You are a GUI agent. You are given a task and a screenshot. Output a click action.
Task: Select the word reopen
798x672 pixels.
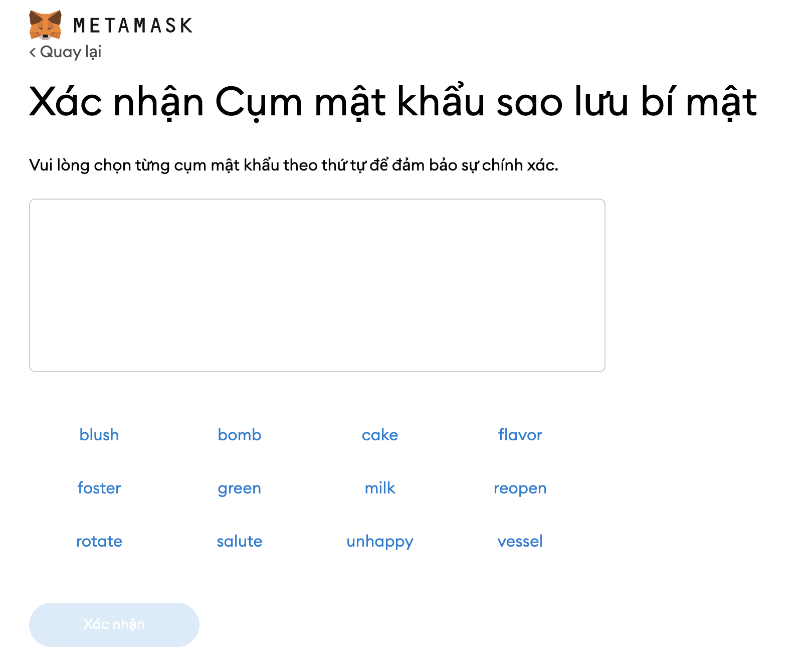pyautogui.click(x=520, y=488)
